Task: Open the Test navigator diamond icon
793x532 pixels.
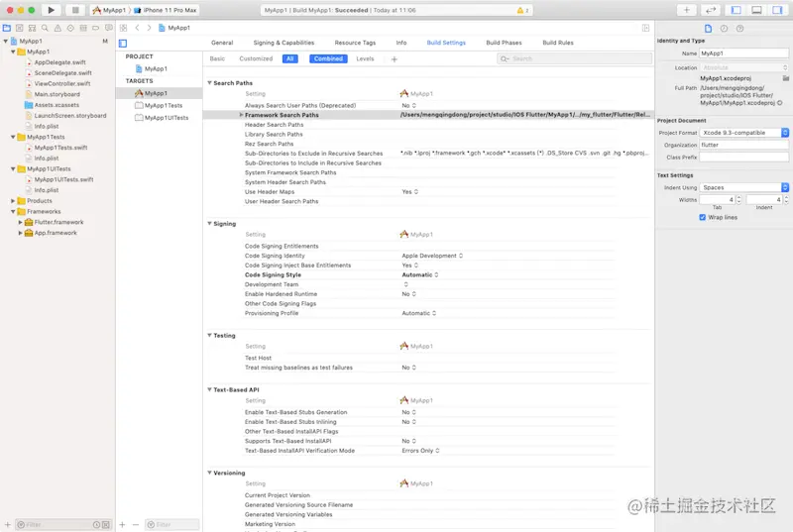Action: point(70,28)
